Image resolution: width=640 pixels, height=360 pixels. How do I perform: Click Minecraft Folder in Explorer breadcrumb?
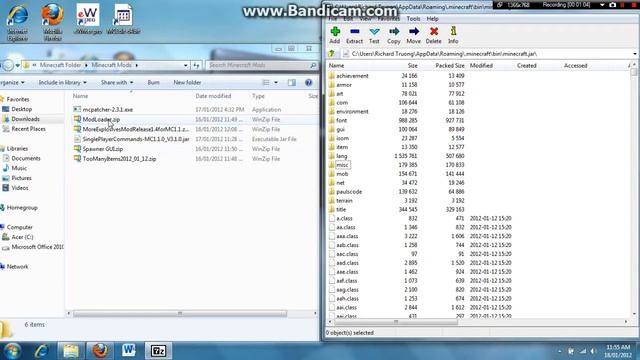click(x=60, y=65)
